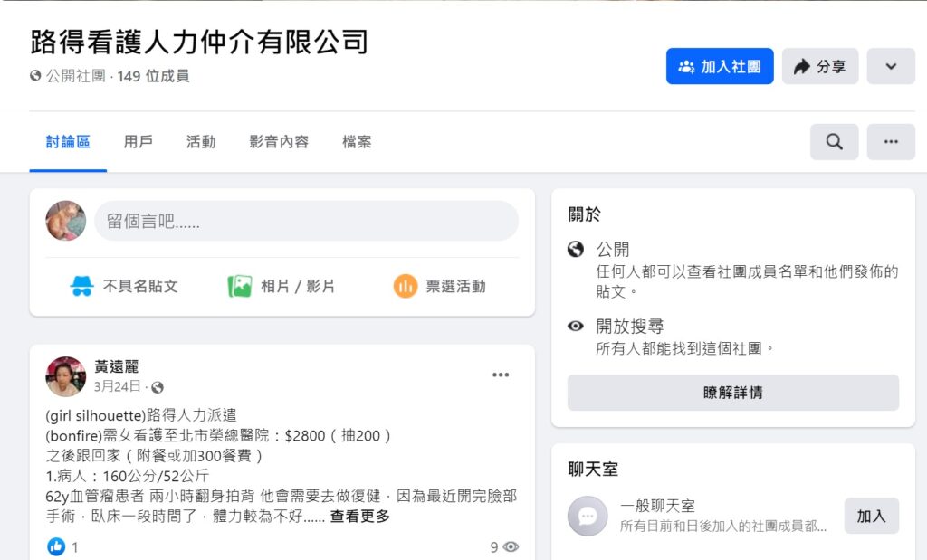Open the 活動 tab
The width and height of the screenshot is (927, 560).
point(201,142)
